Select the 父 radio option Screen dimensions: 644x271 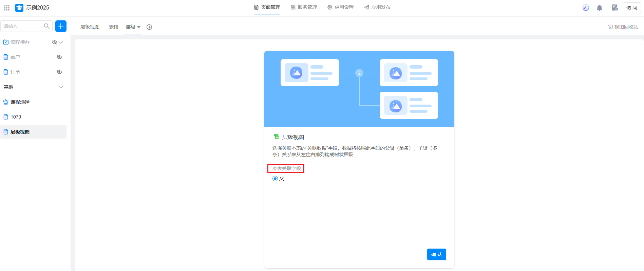point(275,179)
